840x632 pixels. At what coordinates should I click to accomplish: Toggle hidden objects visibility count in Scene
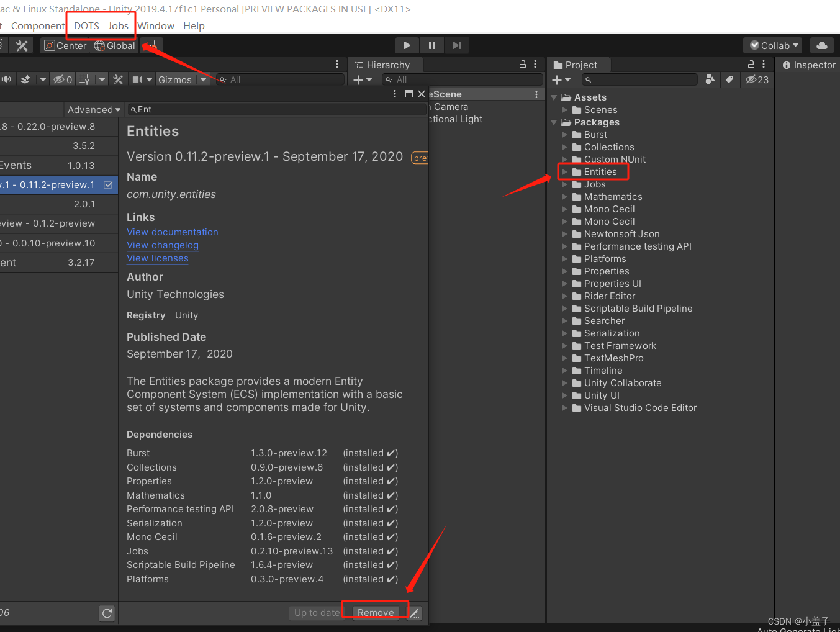click(x=62, y=79)
